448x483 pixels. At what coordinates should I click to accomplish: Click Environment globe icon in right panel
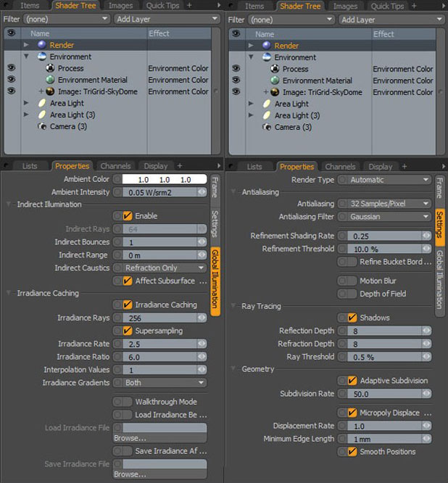tap(267, 57)
